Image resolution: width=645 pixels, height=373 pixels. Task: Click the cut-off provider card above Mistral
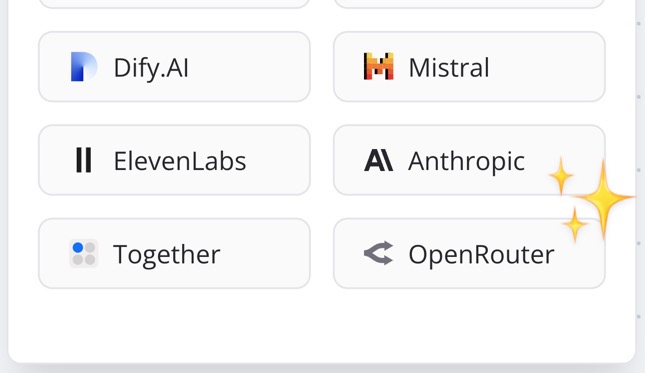click(469, 4)
